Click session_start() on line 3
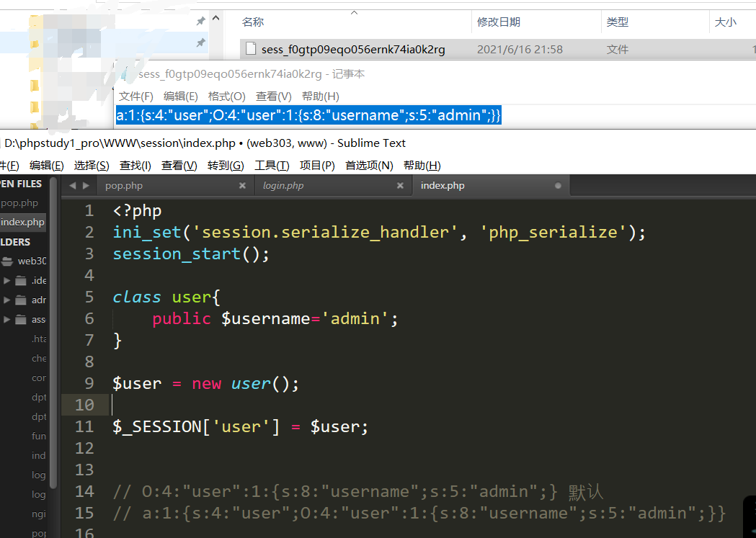Image resolution: width=756 pixels, height=538 pixels. tap(191, 254)
